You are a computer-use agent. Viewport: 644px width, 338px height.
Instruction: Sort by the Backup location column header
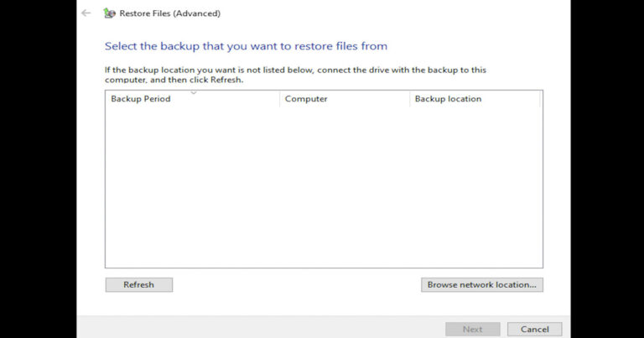(475, 99)
